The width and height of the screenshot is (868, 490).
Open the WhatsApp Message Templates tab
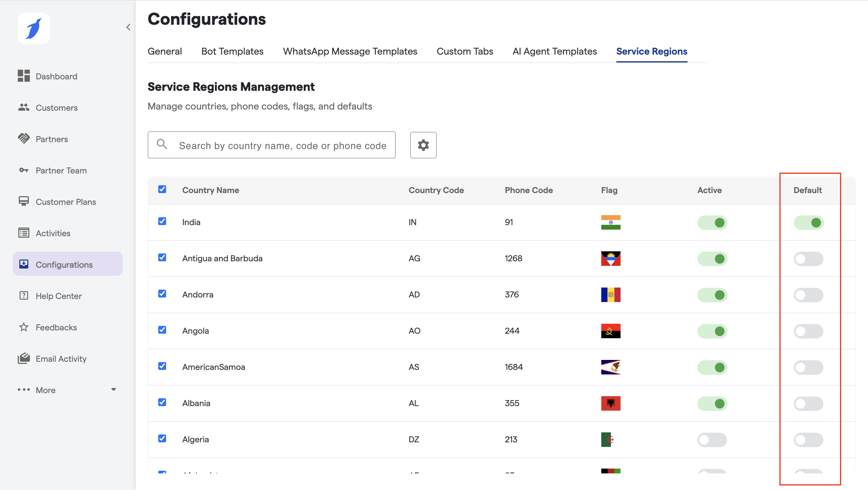(350, 51)
